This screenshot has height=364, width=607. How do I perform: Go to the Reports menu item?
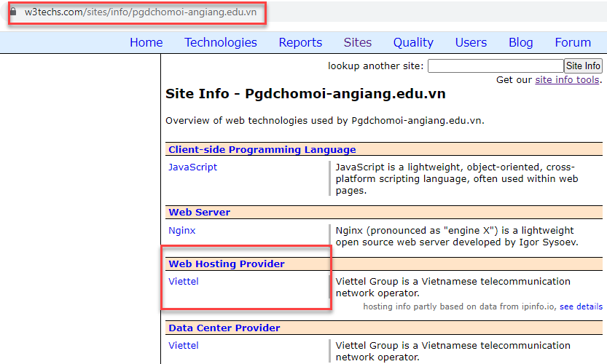(300, 42)
